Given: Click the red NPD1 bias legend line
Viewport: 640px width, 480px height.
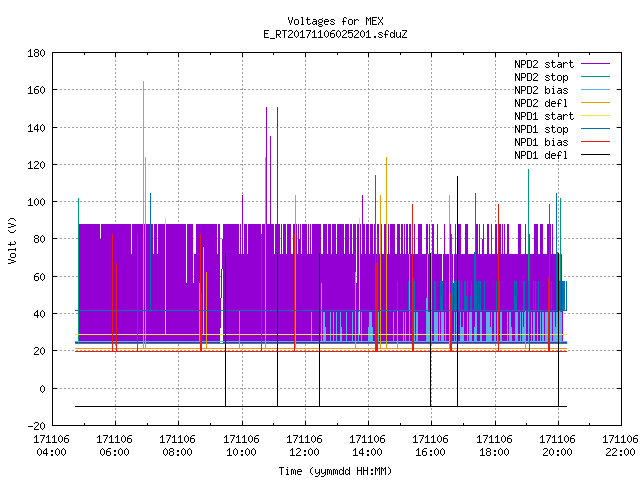Looking at the screenshot, I should [x=595, y=142].
